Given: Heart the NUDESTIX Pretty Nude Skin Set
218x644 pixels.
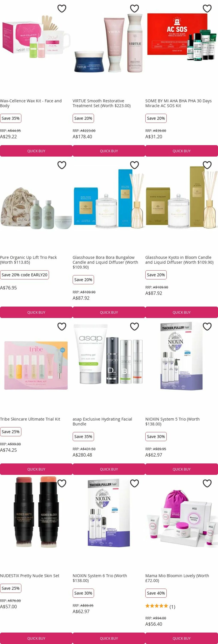Looking at the screenshot, I should click(x=62, y=483).
